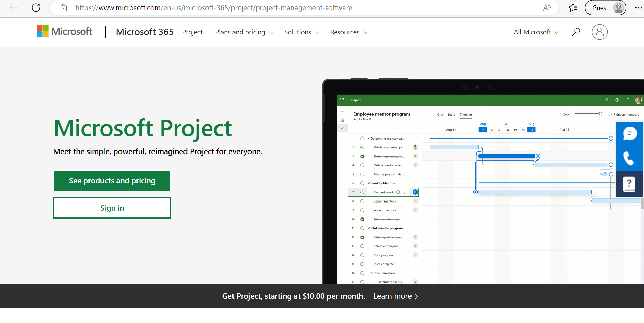Click the Project nav menu item
Image resolution: width=644 pixels, height=323 pixels.
[192, 32]
